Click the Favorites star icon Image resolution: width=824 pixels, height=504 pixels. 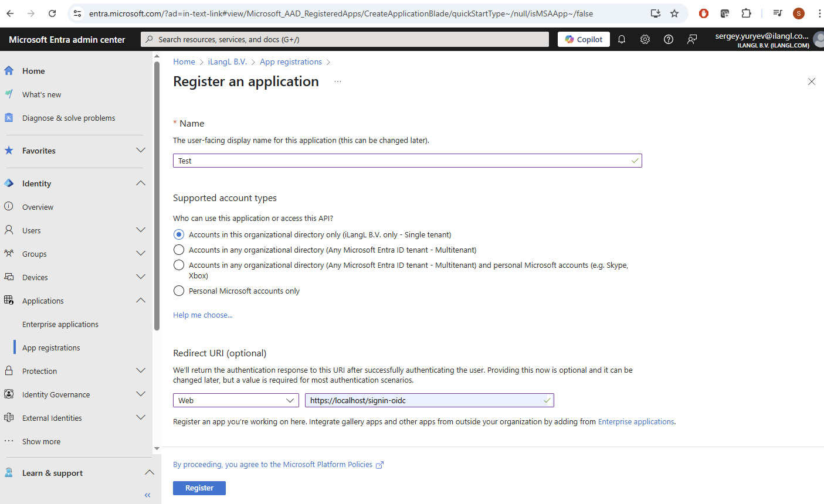(9, 151)
